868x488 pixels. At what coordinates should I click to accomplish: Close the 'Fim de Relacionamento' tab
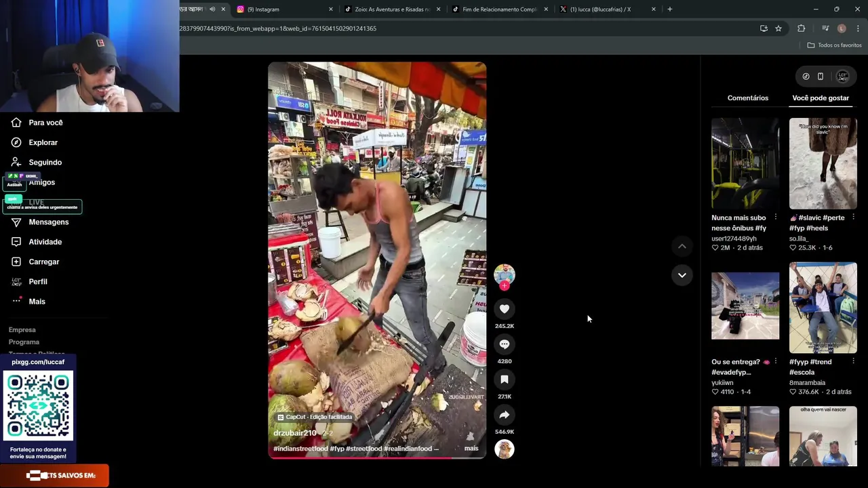click(546, 9)
